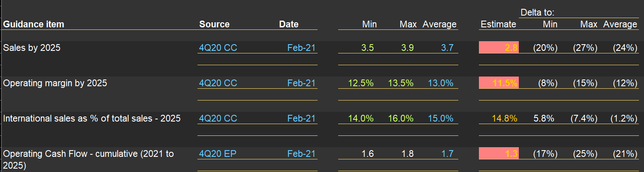The height and width of the screenshot is (172, 644).
Task: Click the Date column header
Action: pos(289,24)
